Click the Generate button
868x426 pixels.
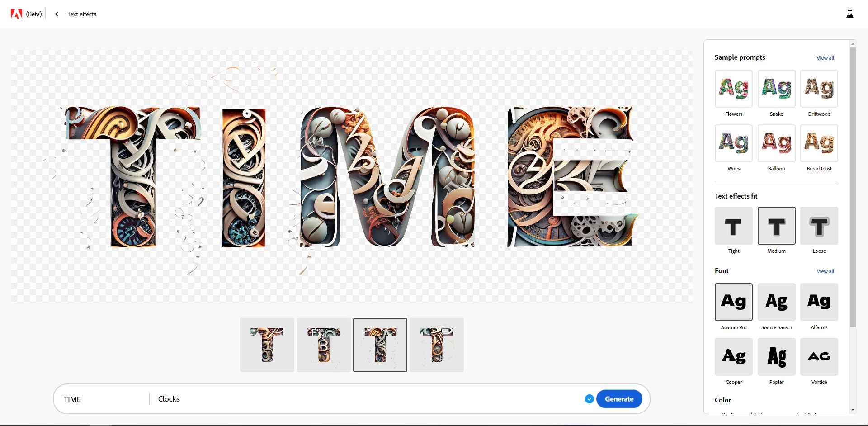click(619, 399)
